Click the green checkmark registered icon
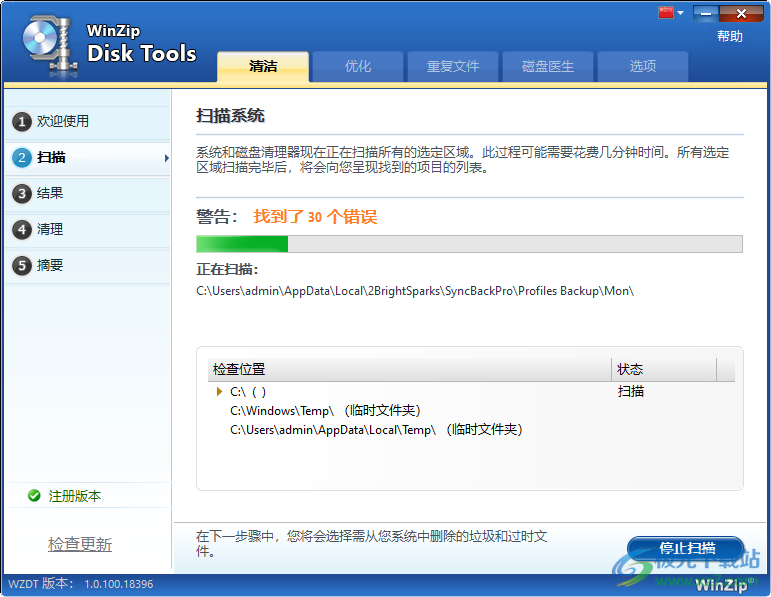The height and width of the screenshot is (597, 771). 34,496
